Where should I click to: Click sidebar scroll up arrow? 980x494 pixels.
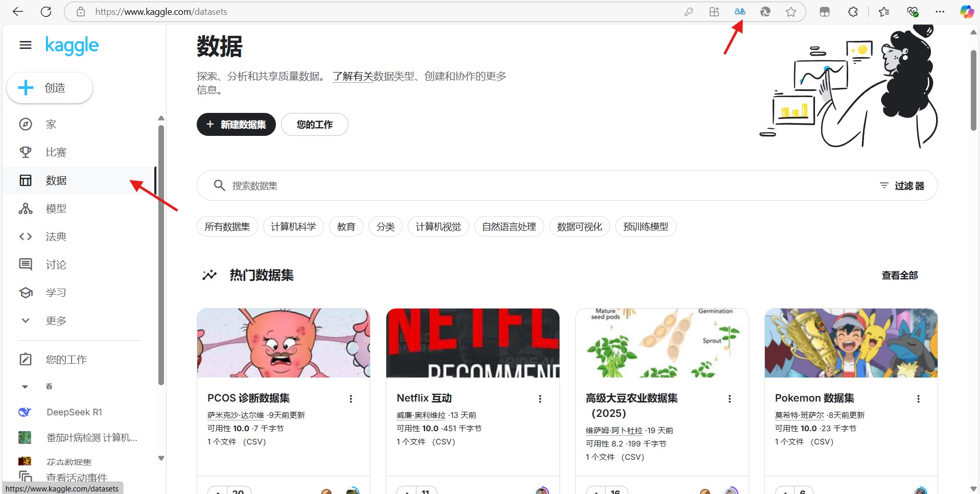(x=161, y=118)
